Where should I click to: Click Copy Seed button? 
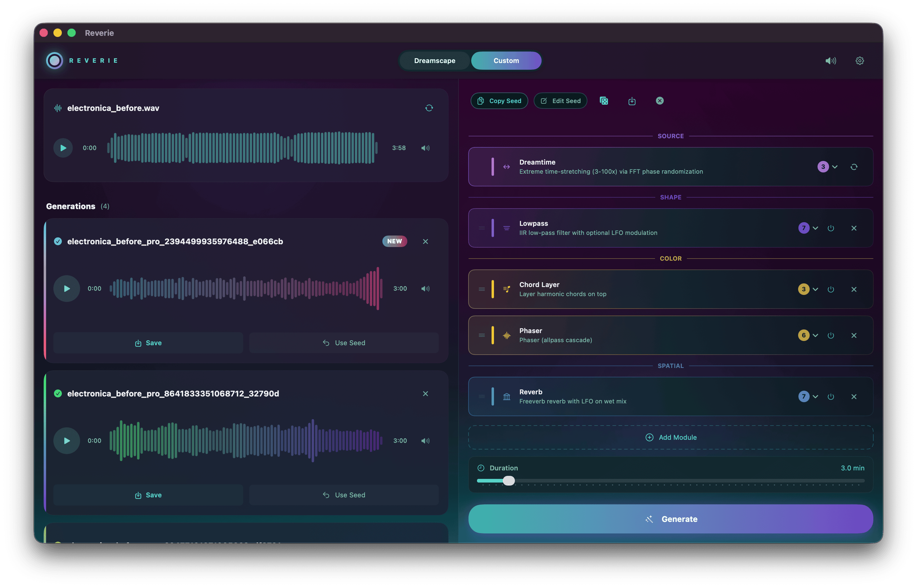pyautogui.click(x=499, y=101)
